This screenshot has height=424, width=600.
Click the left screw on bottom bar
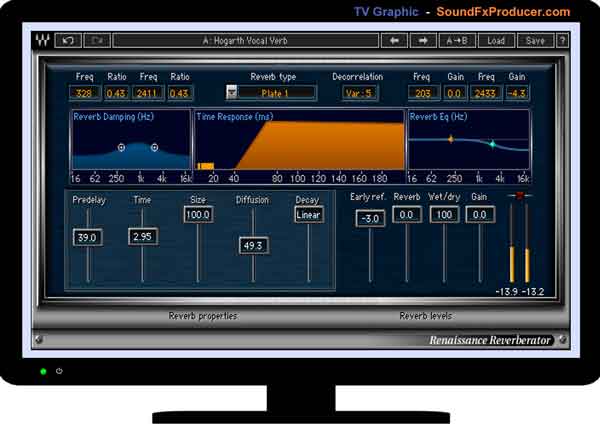[x=38, y=339]
